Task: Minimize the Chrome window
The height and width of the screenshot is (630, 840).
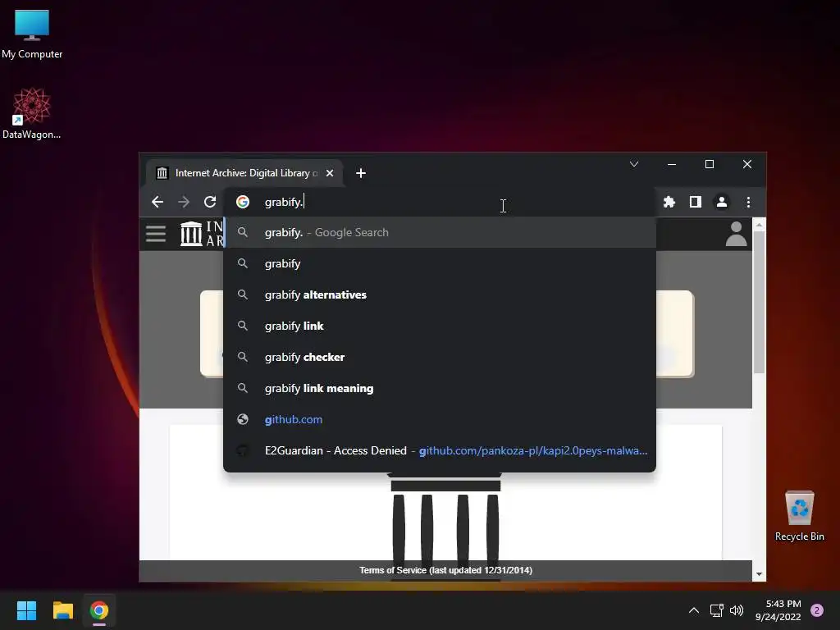Action: (x=672, y=164)
